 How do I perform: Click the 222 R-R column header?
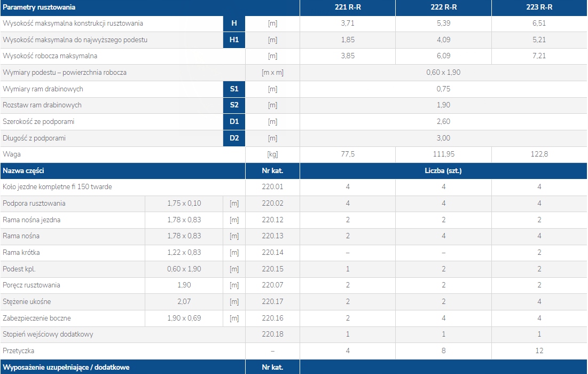coord(443,7)
